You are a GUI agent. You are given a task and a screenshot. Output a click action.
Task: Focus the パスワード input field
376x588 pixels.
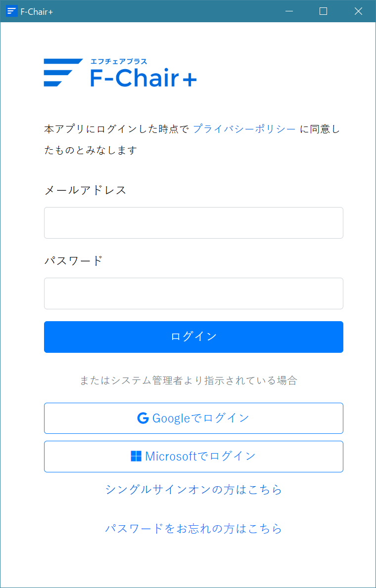(193, 294)
